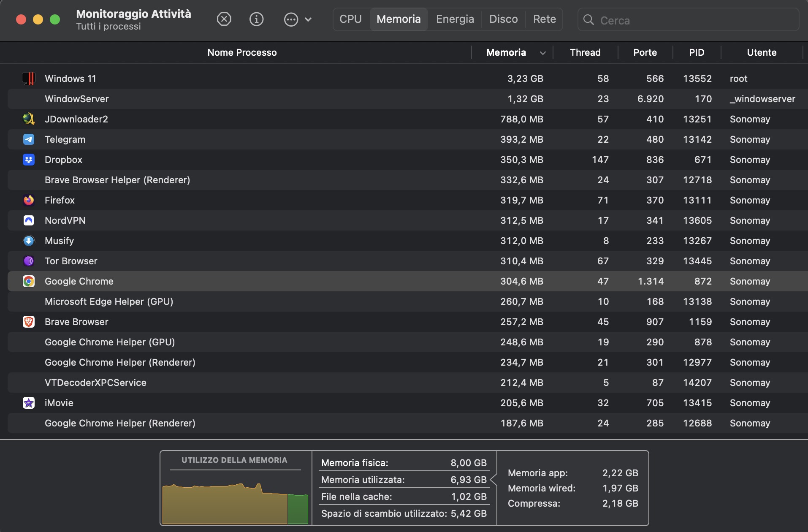Image resolution: width=808 pixels, height=532 pixels.
Task: Select the Google Chrome Helper (GPU) row
Action: click(x=408, y=342)
